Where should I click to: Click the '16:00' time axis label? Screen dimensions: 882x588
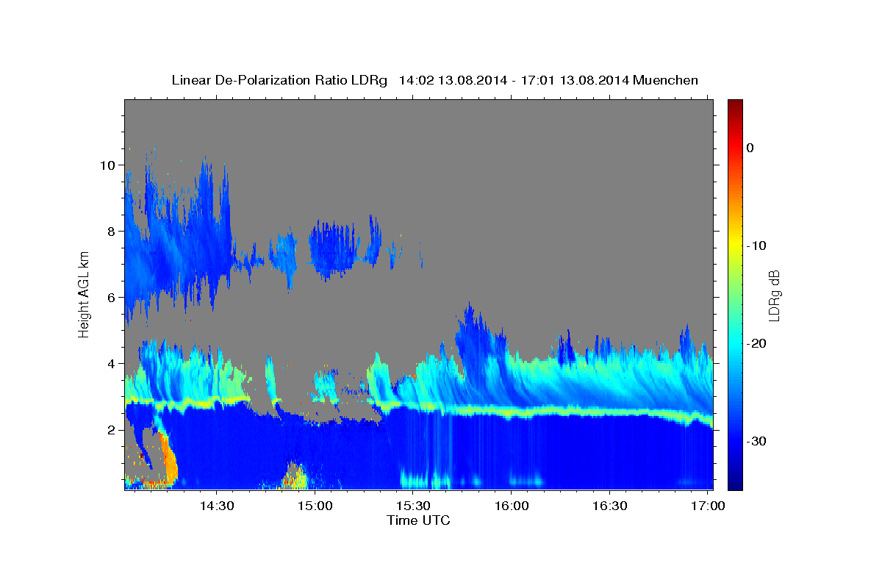coord(512,506)
